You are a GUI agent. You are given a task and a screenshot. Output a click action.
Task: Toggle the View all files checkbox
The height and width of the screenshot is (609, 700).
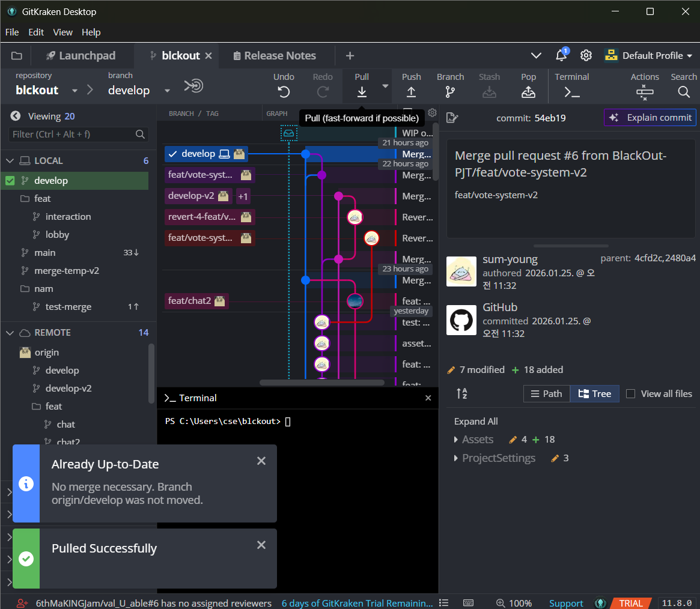(x=630, y=393)
